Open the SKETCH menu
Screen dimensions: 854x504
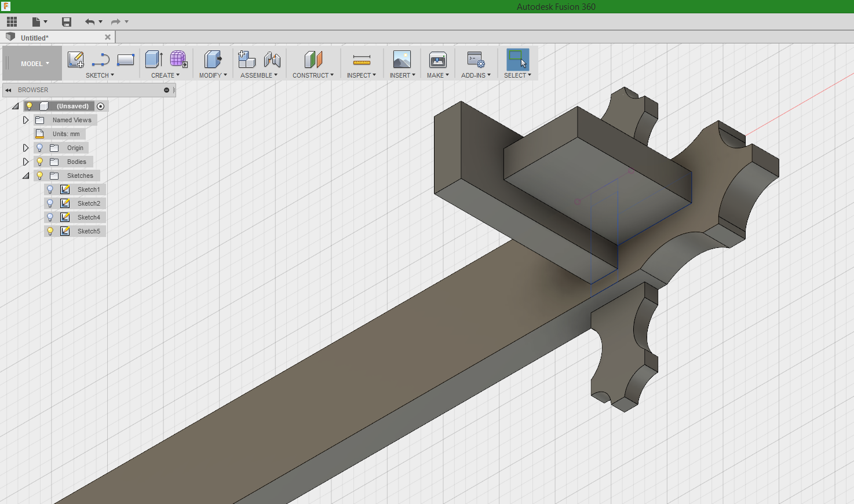(100, 75)
